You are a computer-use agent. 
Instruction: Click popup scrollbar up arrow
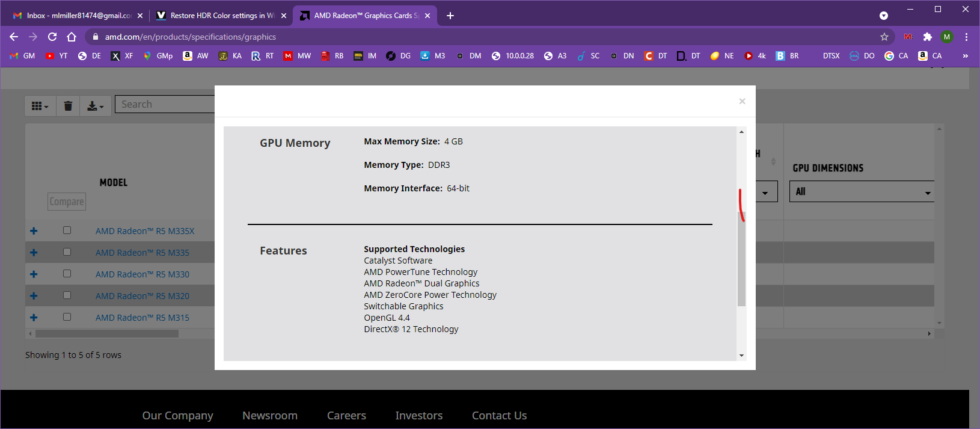741,132
